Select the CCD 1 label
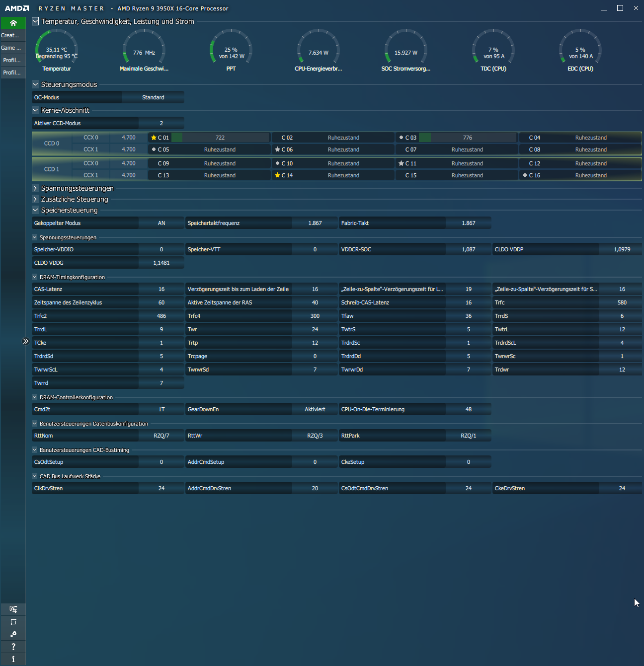 [x=52, y=169]
